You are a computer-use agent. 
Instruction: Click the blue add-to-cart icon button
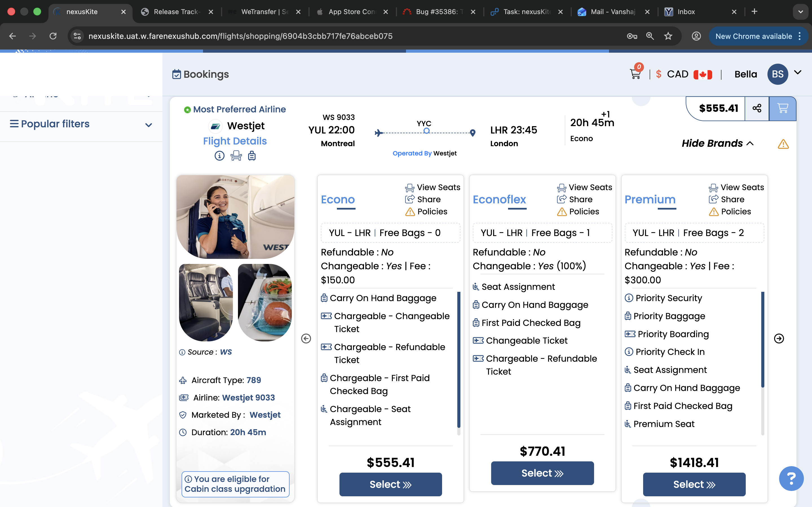click(782, 108)
